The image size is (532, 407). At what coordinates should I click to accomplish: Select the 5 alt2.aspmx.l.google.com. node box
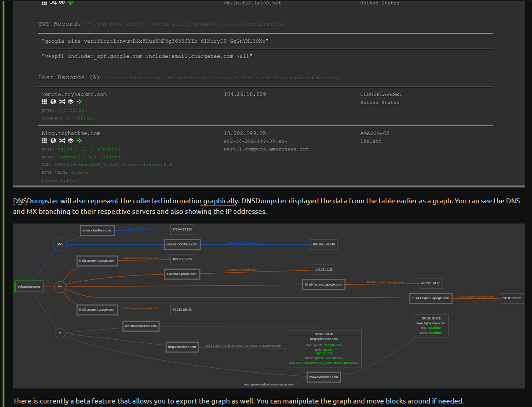pos(97,310)
